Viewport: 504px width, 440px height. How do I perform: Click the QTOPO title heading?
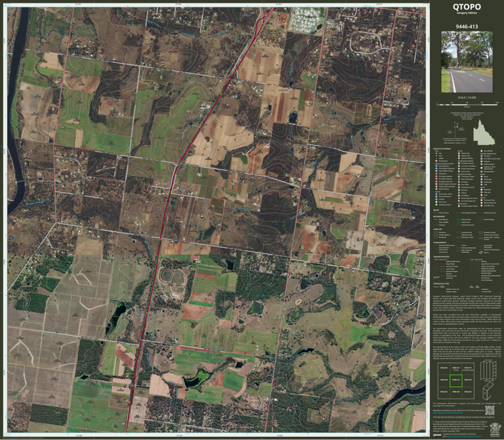467,7
